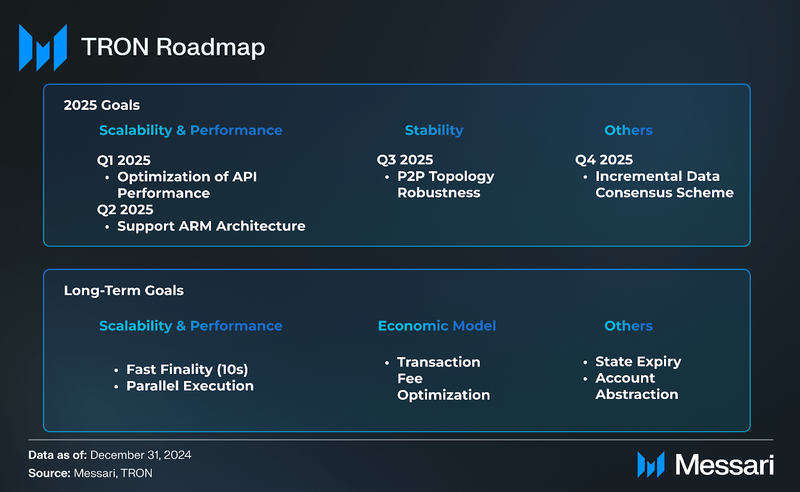Click the 'Q2 2025' label
The image size is (800, 492).
tap(125, 209)
